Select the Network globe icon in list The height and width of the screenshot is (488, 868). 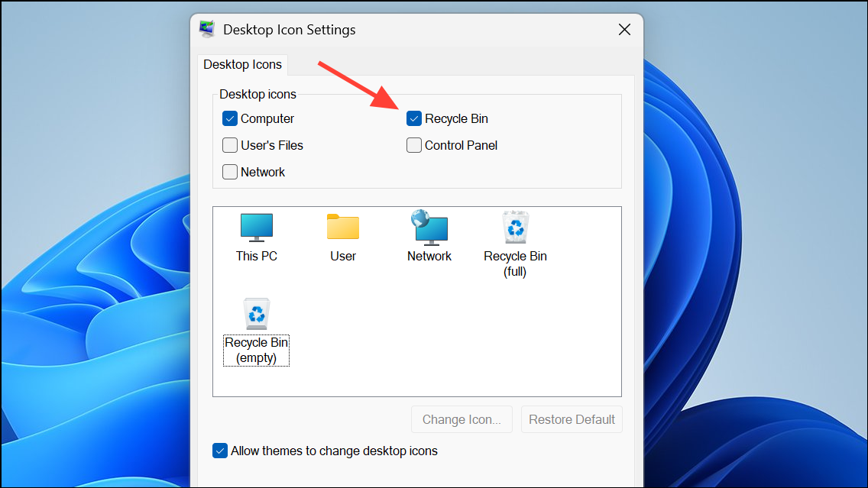coord(429,228)
